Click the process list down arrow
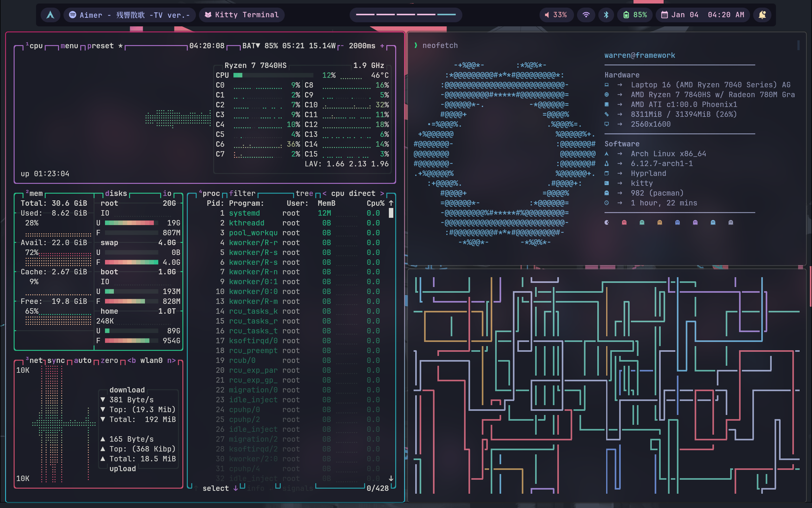 [391, 478]
